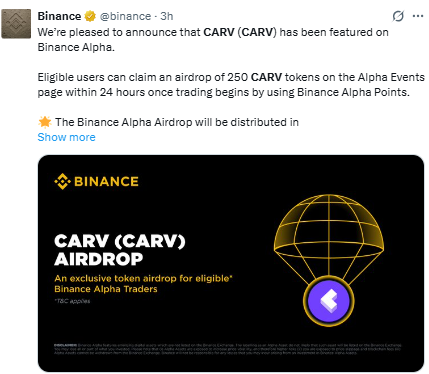Open the CARV airdrop image card
This screenshot has width=429, height=374.
[231, 263]
